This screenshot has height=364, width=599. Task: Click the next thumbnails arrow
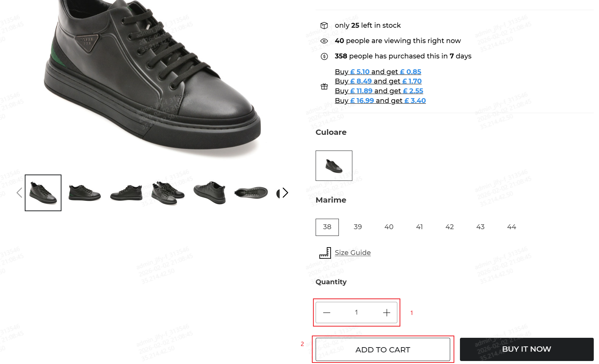point(285,193)
